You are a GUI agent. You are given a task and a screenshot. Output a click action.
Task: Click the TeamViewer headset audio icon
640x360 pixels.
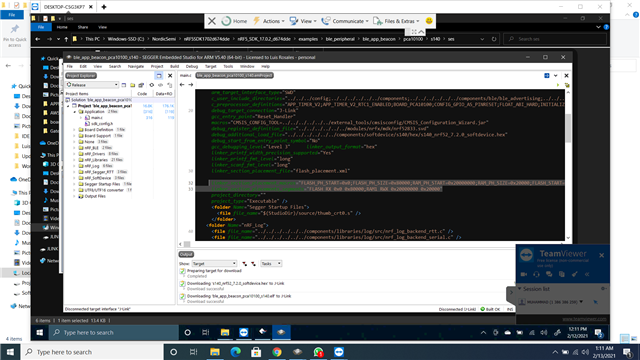[x=536, y=274]
